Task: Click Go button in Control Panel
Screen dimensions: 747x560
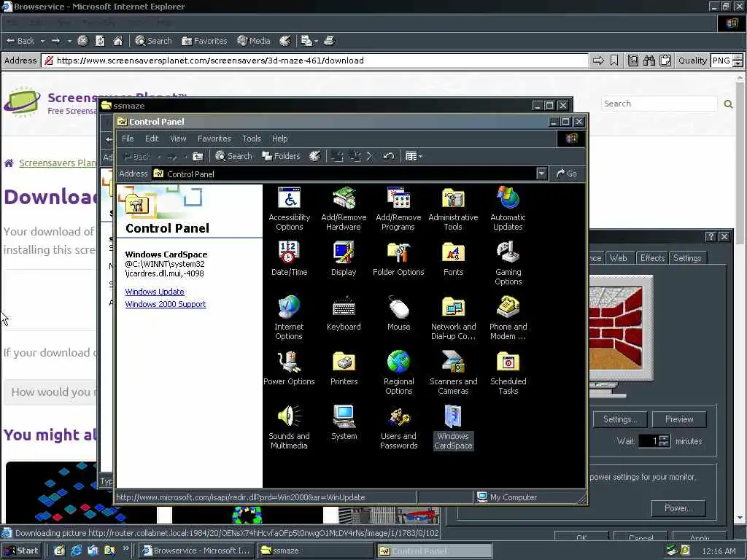Action: (x=567, y=174)
